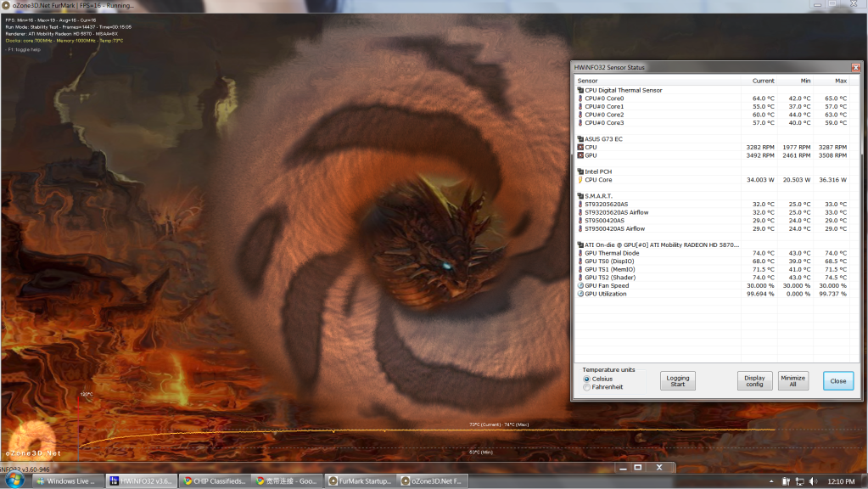The width and height of the screenshot is (868, 489).
Task: Click the volume icon in the system tray
Action: [813, 481]
